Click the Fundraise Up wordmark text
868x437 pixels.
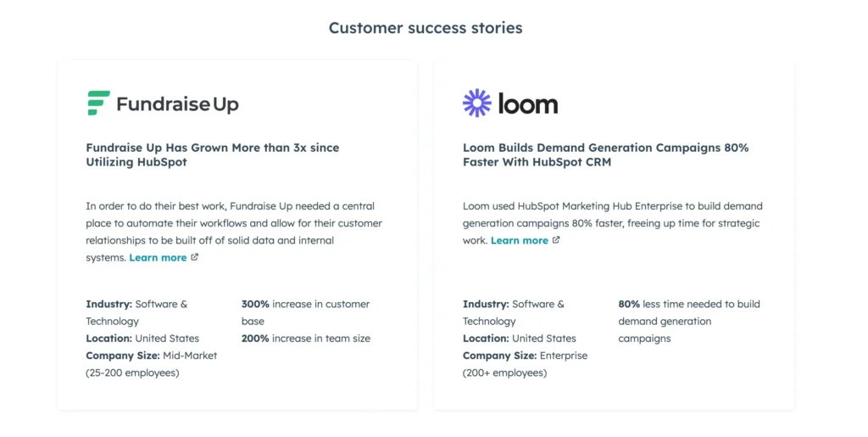[x=177, y=104]
